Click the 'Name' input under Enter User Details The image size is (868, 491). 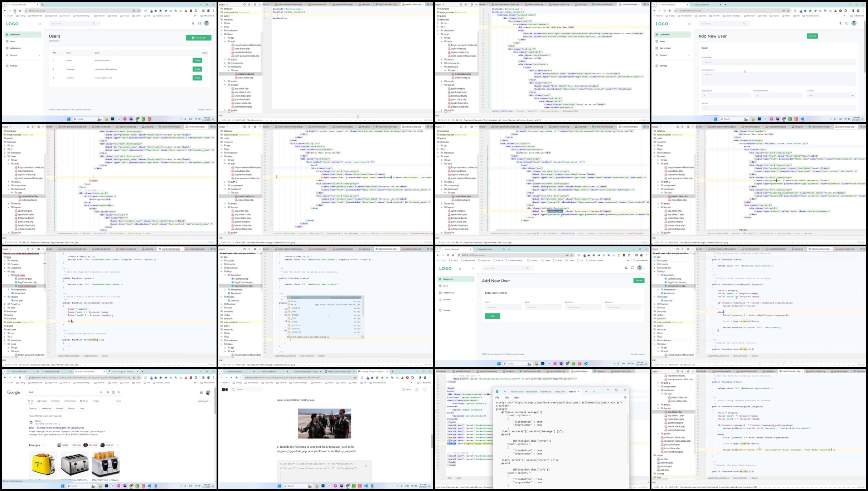pos(503,307)
